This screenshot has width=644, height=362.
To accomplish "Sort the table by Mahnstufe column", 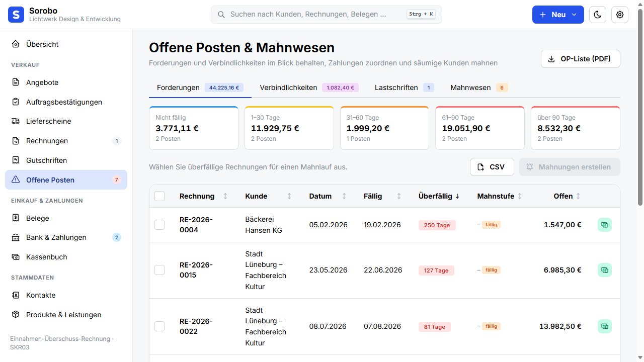I will click(500, 196).
